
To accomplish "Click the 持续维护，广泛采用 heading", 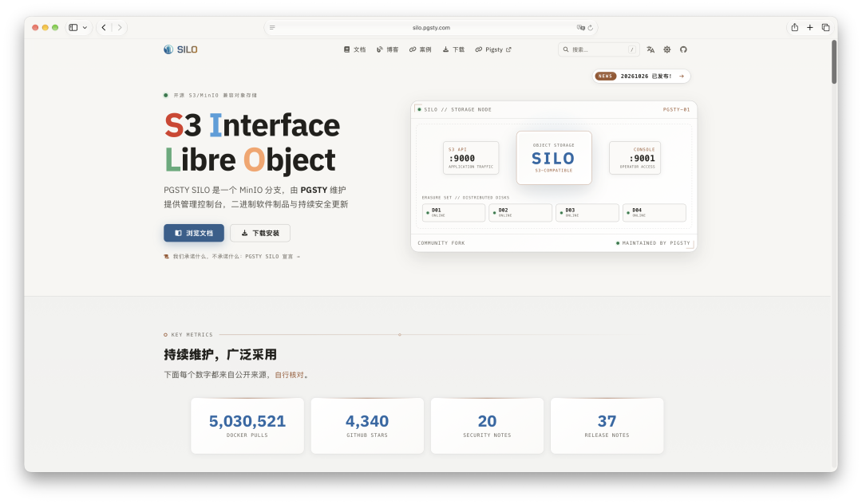I will point(220,355).
